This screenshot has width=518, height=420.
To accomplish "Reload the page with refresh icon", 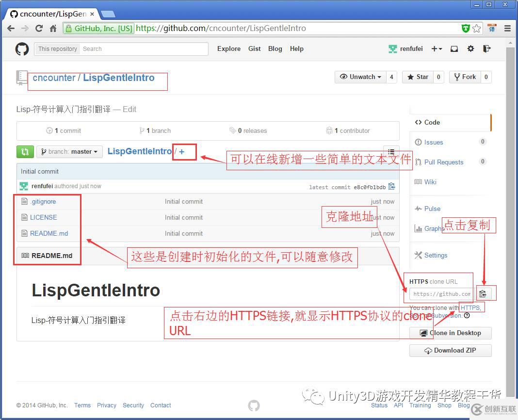I will tap(39, 29).
